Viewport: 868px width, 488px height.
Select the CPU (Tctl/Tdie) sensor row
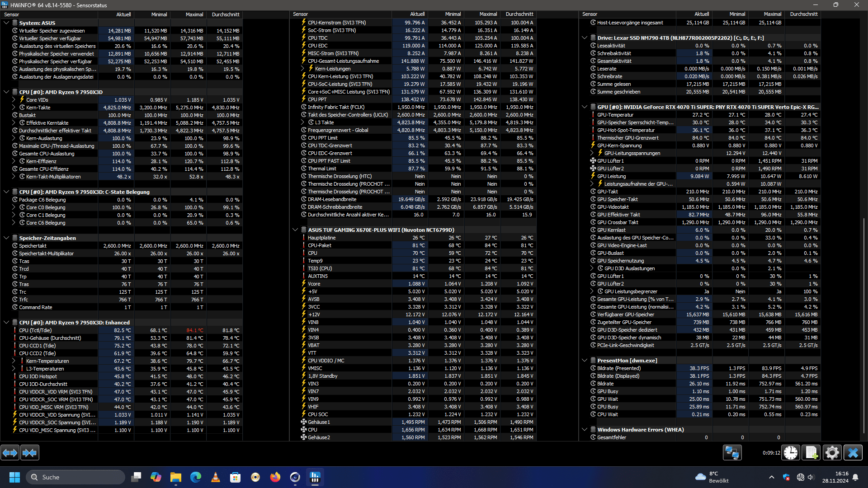coord(35,330)
